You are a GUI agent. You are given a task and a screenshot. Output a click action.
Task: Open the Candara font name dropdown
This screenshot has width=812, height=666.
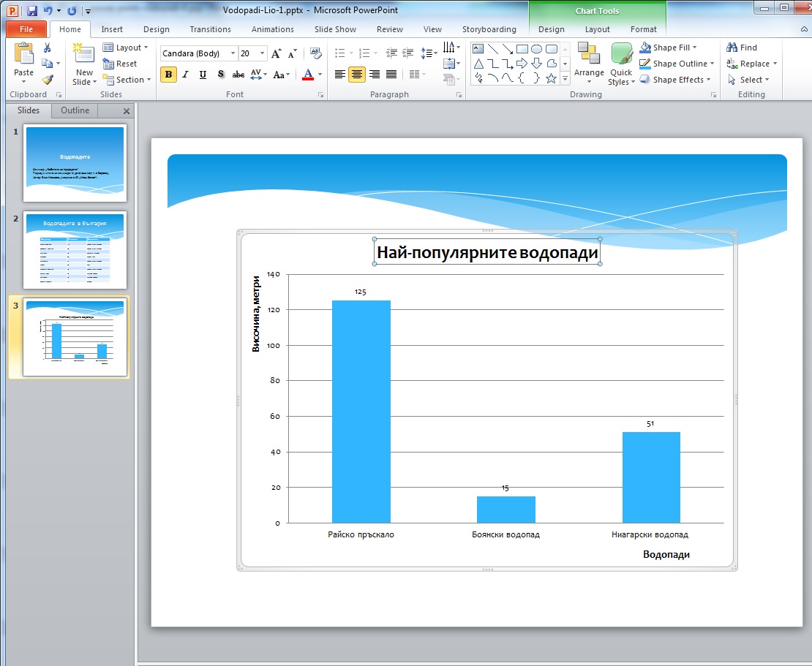click(233, 53)
